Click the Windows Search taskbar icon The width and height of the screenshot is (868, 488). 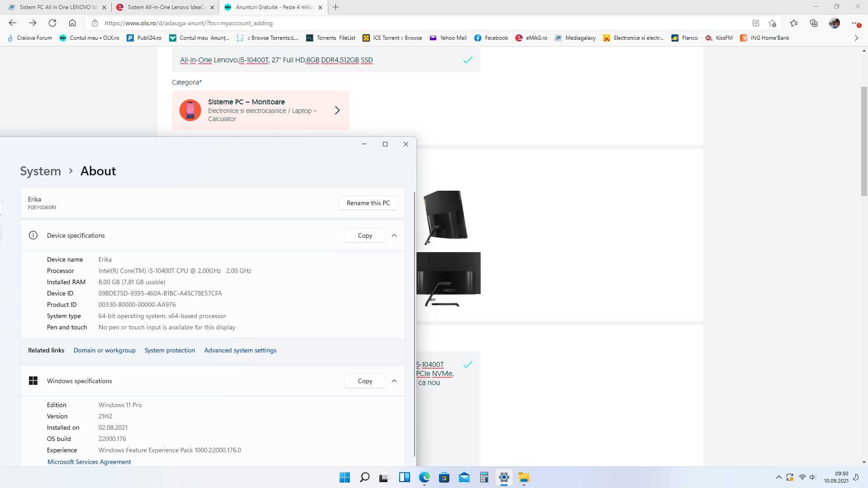click(364, 477)
